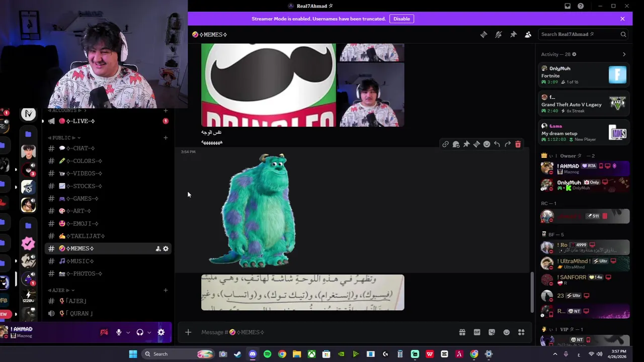The height and width of the screenshot is (362, 644).
Task: Toggle the member list icon
Action: (x=528, y=34)
